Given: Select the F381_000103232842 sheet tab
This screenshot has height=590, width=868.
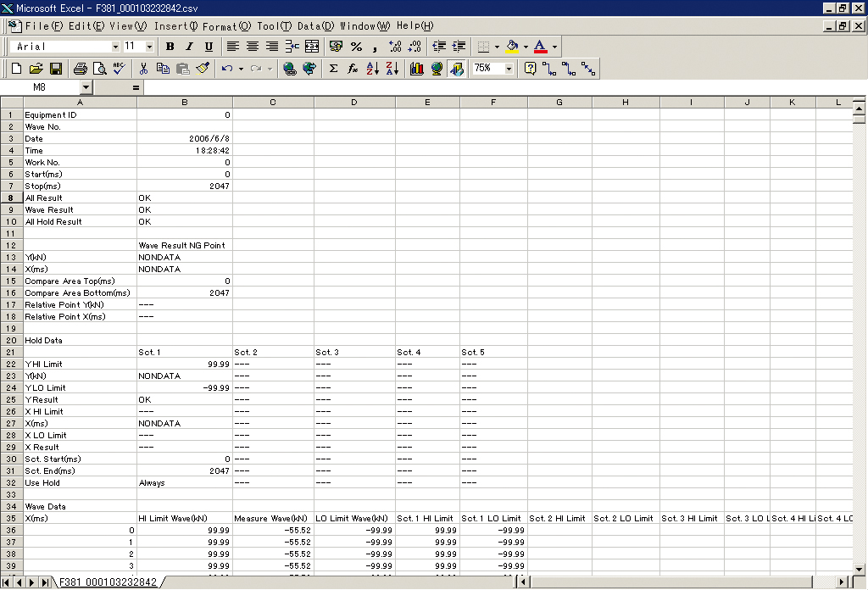Looking at the screenshot, I should click(108, 582).
